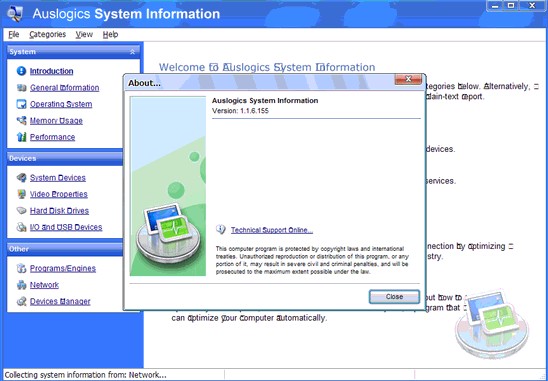The width and height of the screenshot is (548, 381).
Task: Click the Technical Support info icon
Action: pos(221,230)
